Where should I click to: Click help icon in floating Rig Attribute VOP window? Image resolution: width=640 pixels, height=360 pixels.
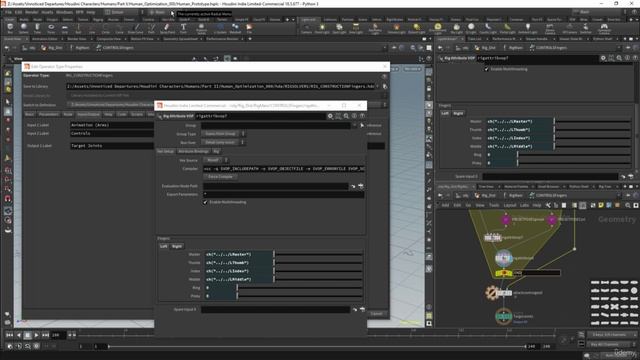coord(362,116)
